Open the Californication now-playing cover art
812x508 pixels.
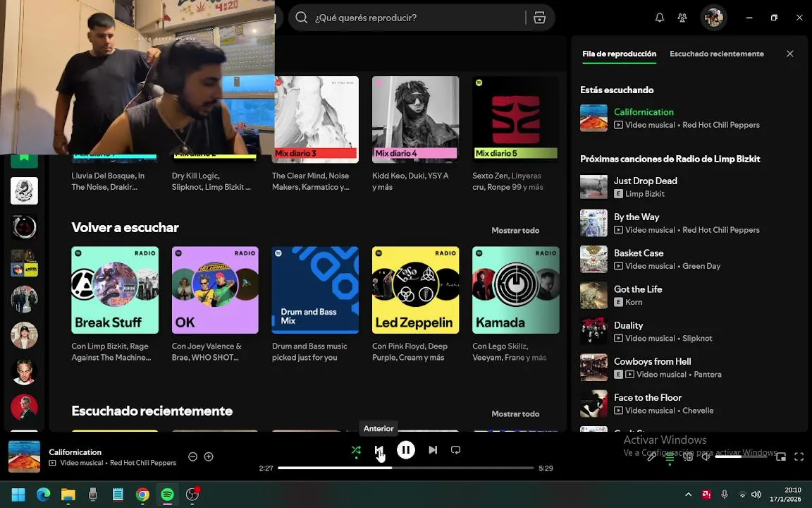(25, 456)
